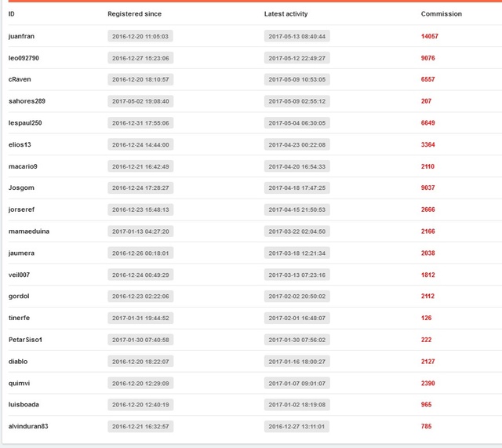Click registered date 2017-01-13 04:27:20
Image resolution: width=502 pixels, height=448 pixels.
click(140, 231)
